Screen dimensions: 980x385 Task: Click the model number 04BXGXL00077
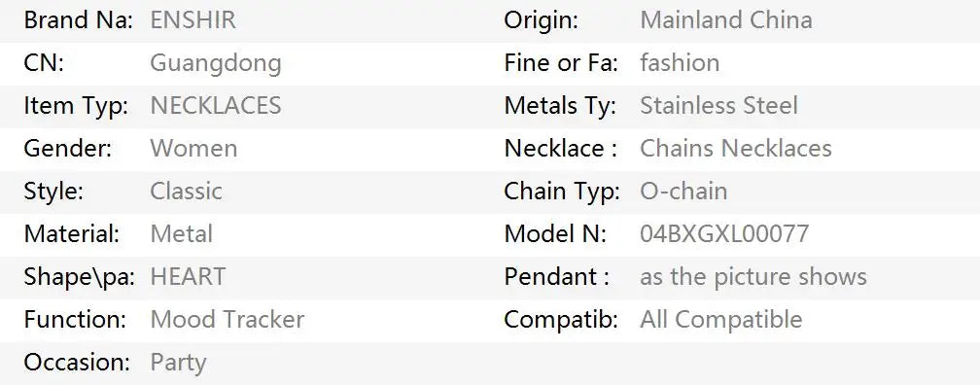[724, 233]
